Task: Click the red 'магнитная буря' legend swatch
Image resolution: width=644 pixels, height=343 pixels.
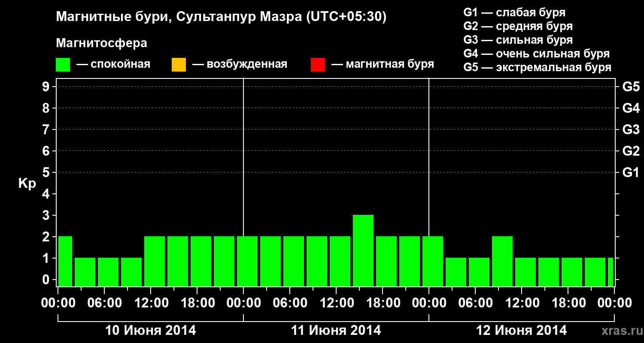Action: pos(318,65)
